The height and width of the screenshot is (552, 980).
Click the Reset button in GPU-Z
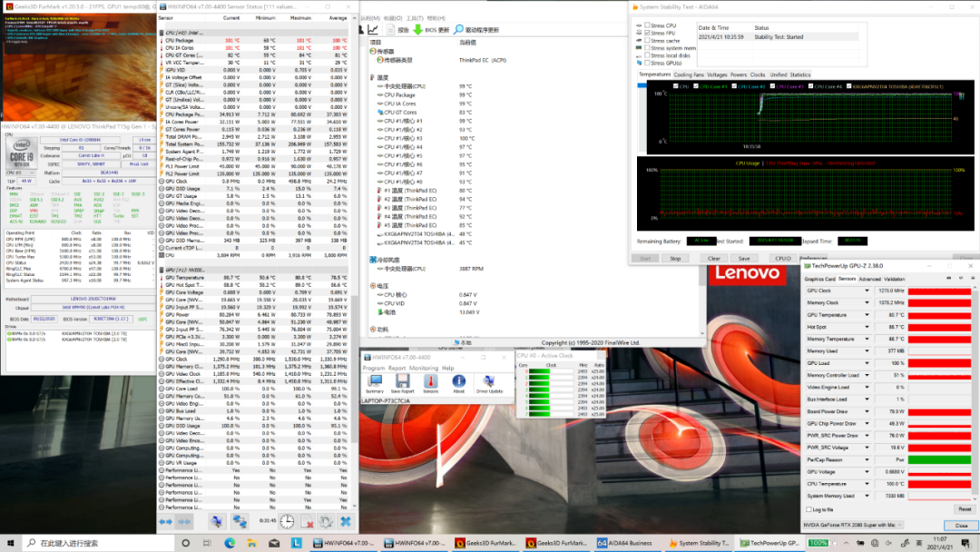coord(965,509)
